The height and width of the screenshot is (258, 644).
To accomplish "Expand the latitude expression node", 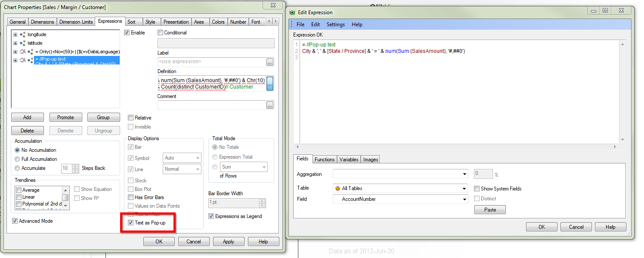I will (x=15, y=43).
